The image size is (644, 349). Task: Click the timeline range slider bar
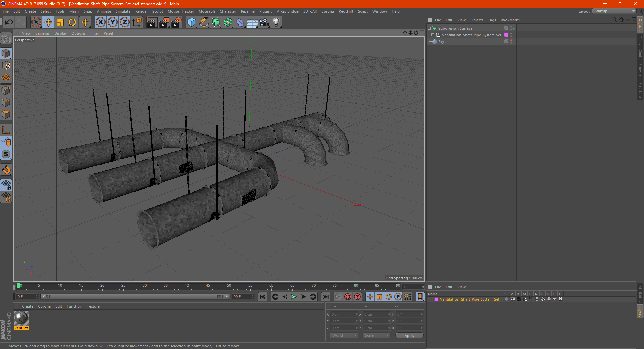(135, 296)
